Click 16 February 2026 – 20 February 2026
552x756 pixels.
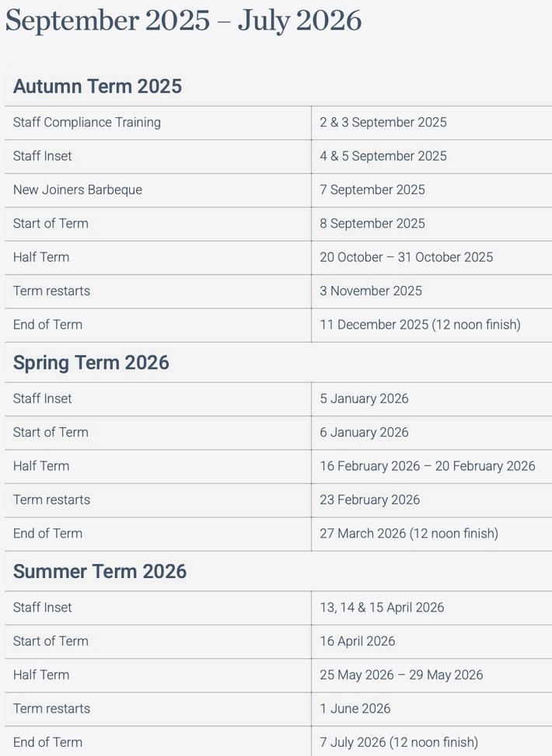pos(428,466)
